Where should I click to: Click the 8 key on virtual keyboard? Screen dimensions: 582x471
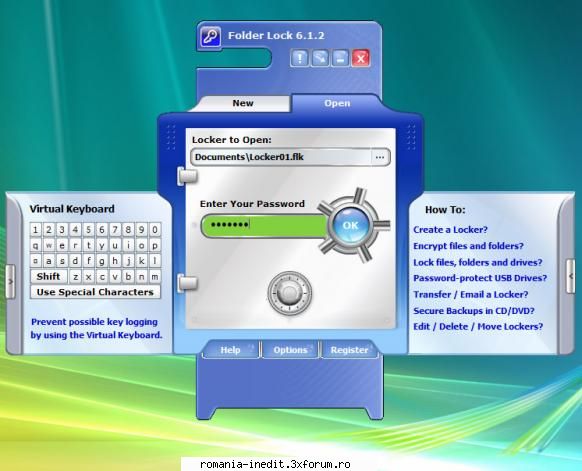pos(128,230)
